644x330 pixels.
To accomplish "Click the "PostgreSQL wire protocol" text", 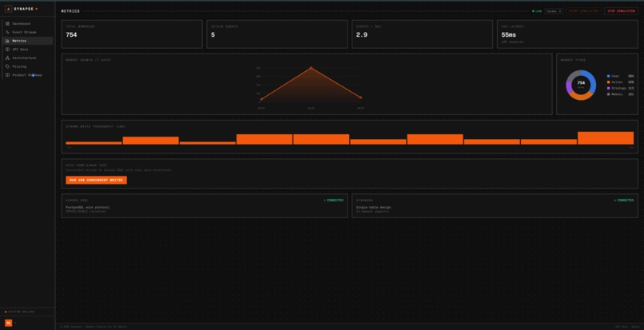I will 87,208.
